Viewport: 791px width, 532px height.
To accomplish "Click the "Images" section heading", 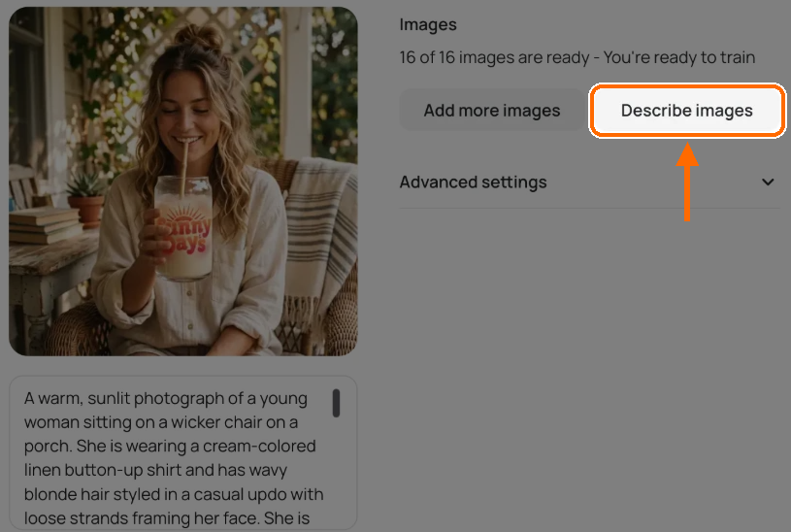I will (428, 24).
